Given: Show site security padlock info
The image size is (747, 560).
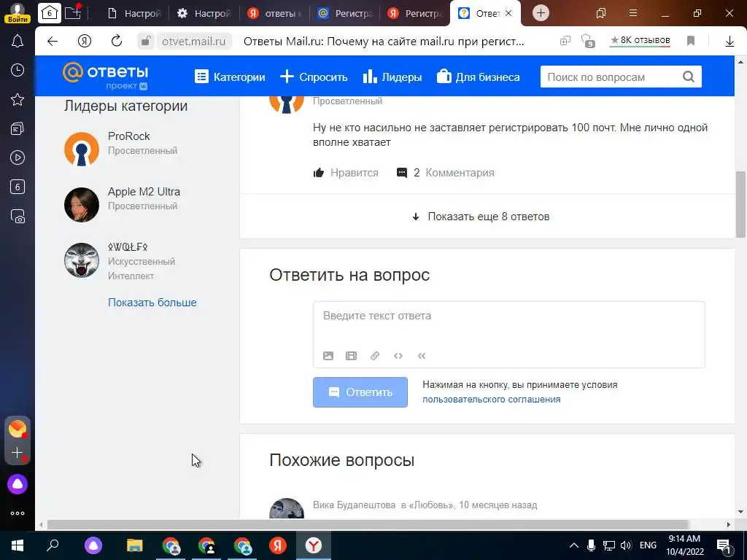Looking at the screenshot, I should click(x=146, y=42).
